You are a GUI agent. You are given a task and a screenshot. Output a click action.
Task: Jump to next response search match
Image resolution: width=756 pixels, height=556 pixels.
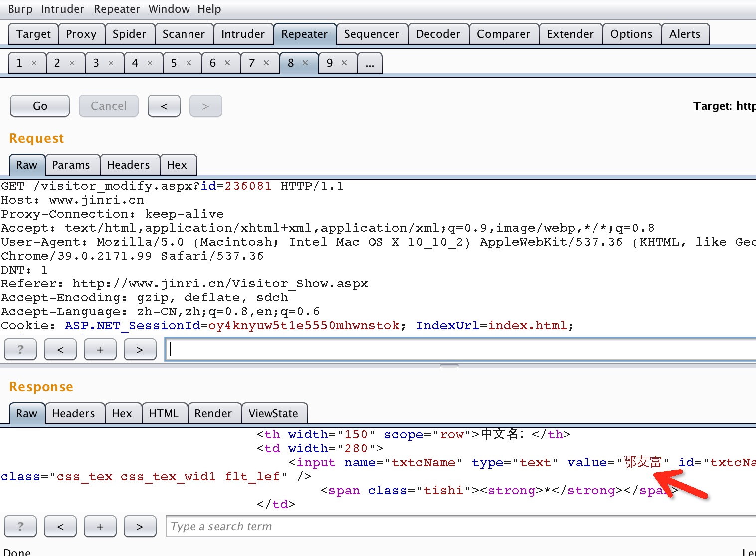coord(140,526)
